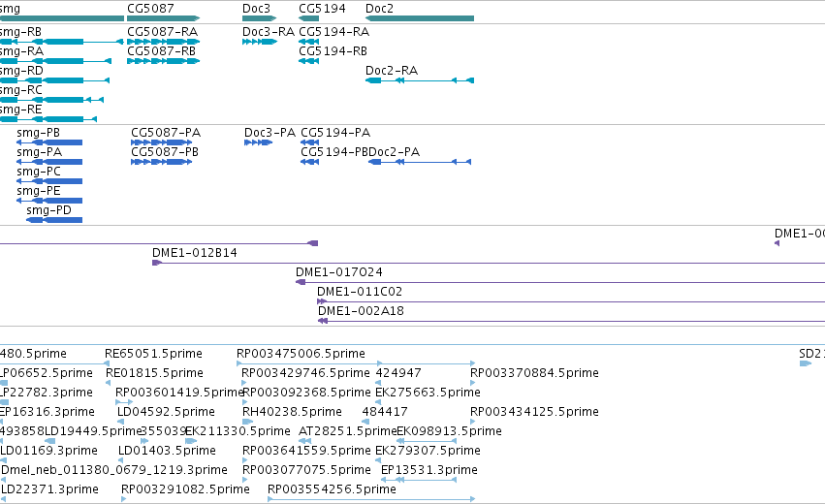Click the EP13531.3prime EST label
This screenshot has width=825, height=504.
tap(429, 470)
